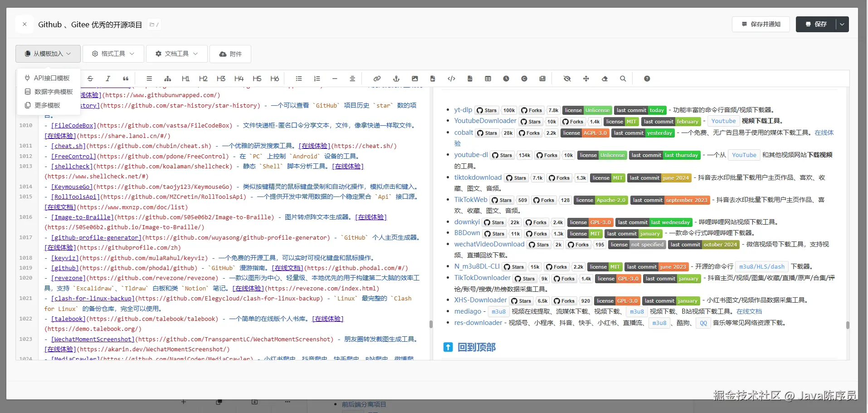Apply strikethrough formatting from the toolbar
The image size is (868, 413).
[x=90, y=79]
